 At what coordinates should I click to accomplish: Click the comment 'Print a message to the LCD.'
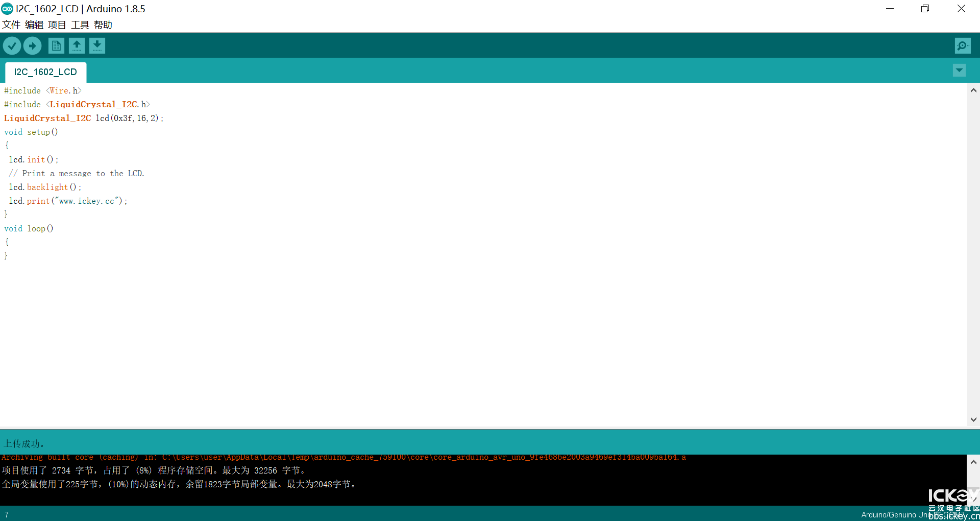pos(77,173)
